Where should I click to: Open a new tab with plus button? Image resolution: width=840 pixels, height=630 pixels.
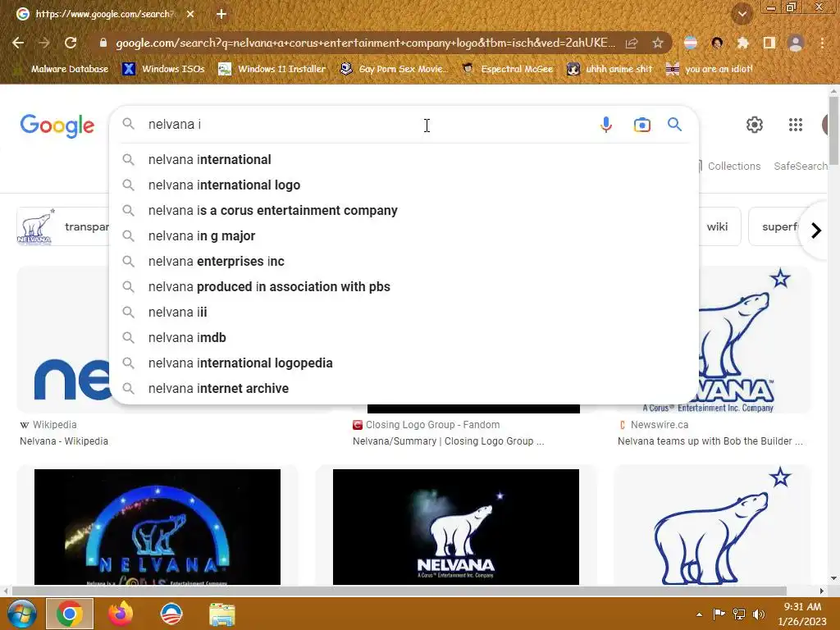coord(221,14)
